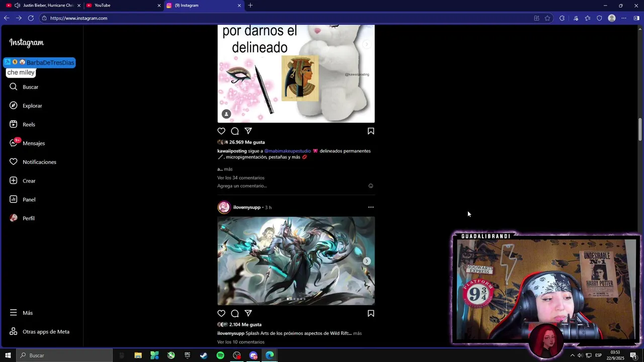
Task: Open ilovemysupp post options menu
Action: 371,207
